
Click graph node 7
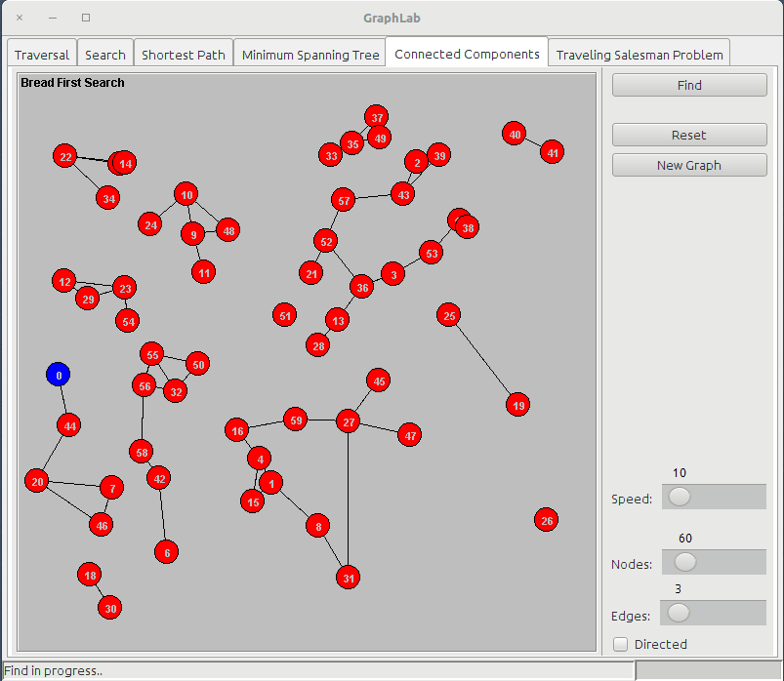click(112, 488)
